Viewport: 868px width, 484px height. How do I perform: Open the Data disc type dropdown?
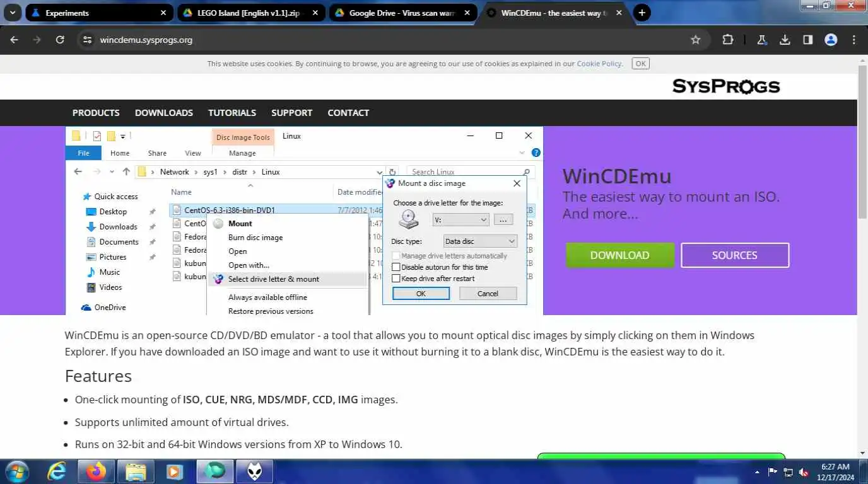[479, 241]
